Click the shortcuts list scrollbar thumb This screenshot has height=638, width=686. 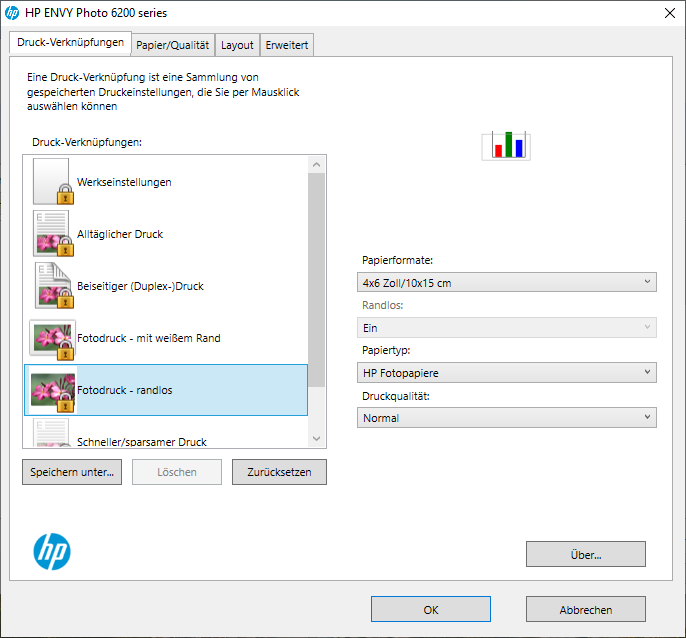[316, 280]
